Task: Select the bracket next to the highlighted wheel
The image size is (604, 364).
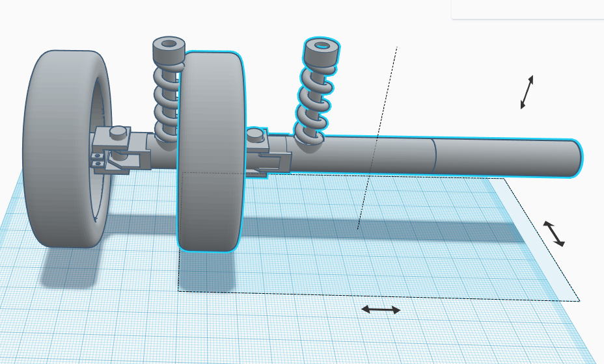Action: point(269,151)
